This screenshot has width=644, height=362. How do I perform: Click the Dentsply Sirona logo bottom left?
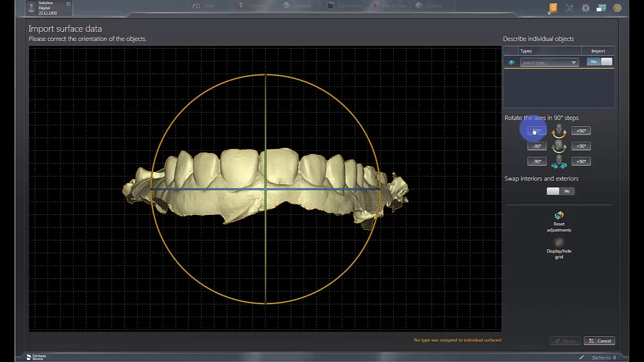(x=36, y=357)
